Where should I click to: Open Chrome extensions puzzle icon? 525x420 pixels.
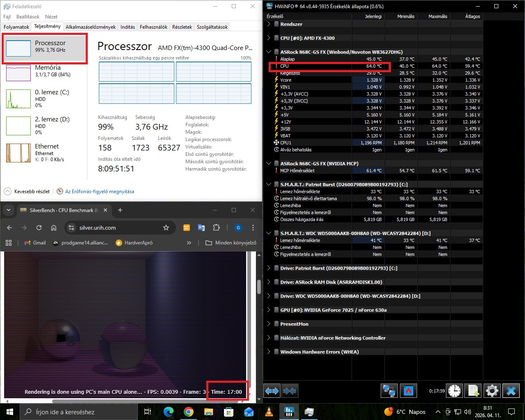[x=217, y=228]
